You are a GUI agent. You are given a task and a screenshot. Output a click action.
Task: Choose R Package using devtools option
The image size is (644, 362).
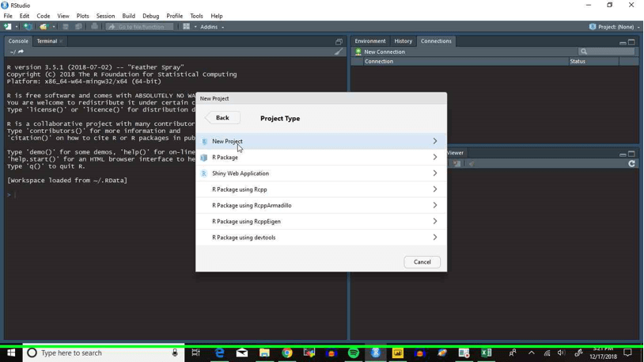tap(321, 238)
